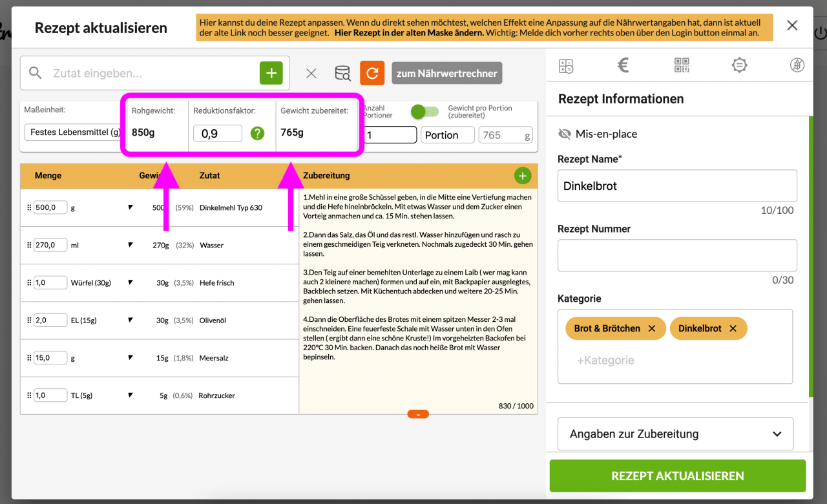Open unit dropdown for Rohrzucker row
Viewport: 827px width, 504px height.
pyautogui.click(x=131, y=395)
